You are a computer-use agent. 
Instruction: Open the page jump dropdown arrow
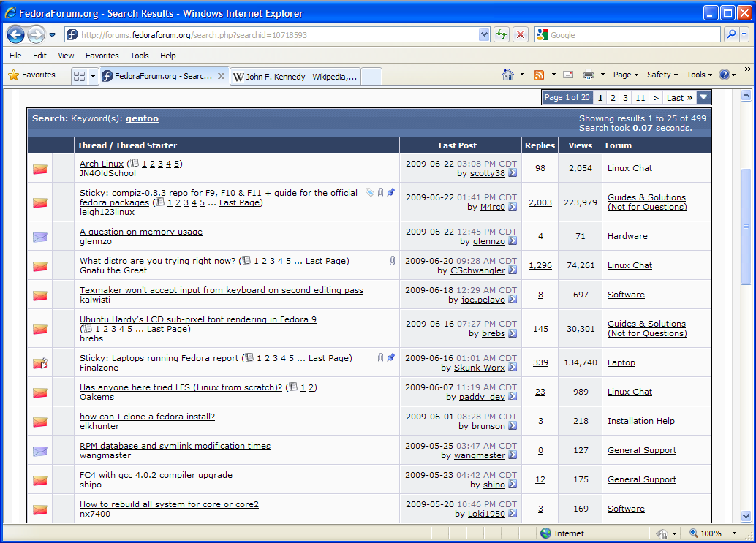coord(704,97)
